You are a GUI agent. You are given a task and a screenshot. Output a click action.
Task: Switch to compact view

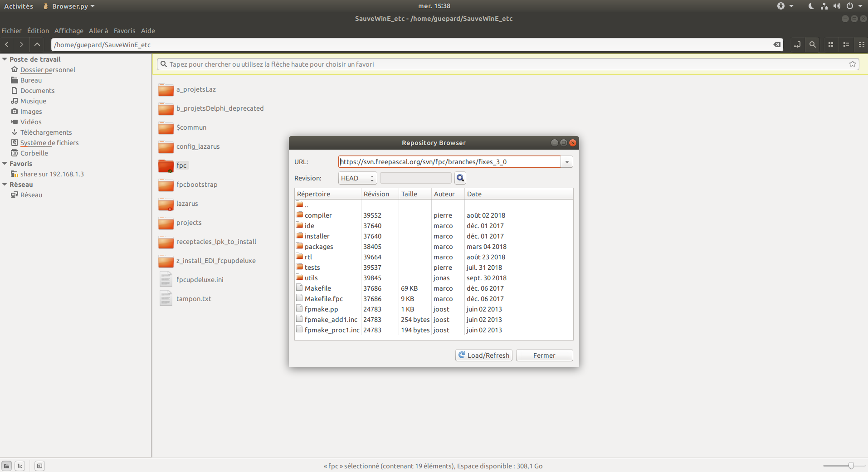point(861,44)
